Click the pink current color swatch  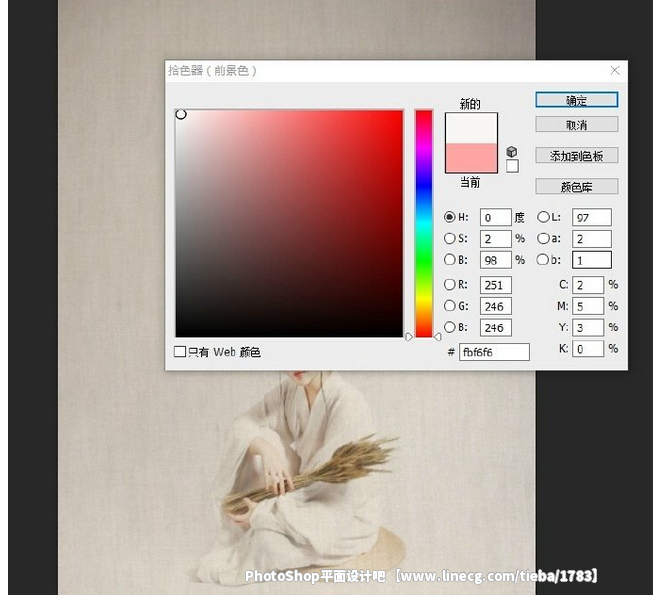pyautogui.click(x=471, y=158)
